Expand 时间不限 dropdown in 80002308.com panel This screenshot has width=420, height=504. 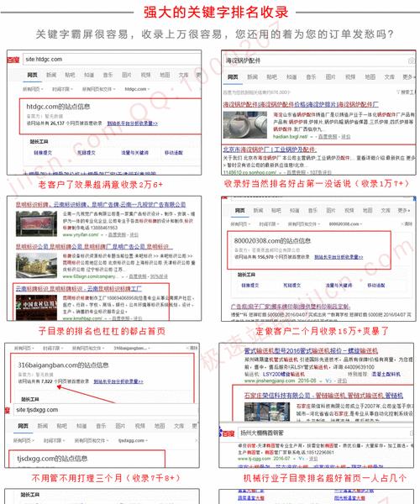click(269, 223)
